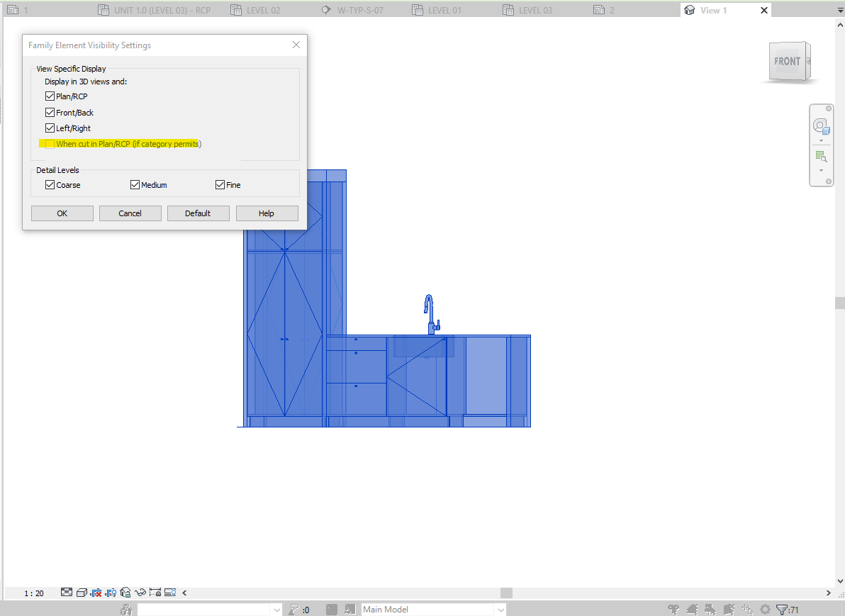Open the Steering Wheel navigation tool
845x616 pixels.
coord(822,126)
